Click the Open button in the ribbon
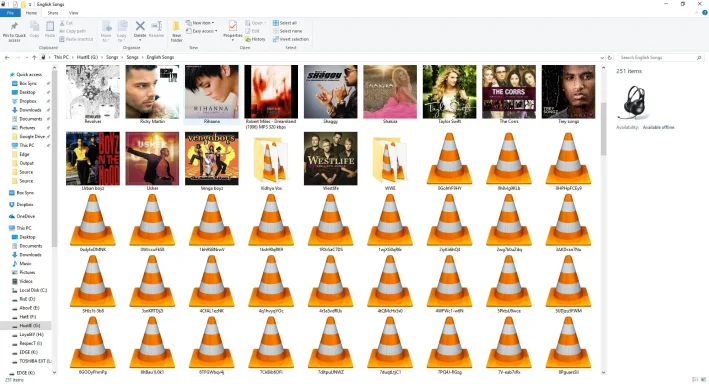The image size is (709, 384). [255, 23]
